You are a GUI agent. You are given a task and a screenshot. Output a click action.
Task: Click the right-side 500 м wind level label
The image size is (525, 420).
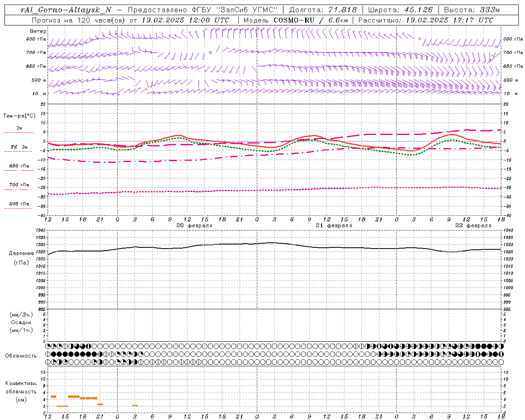click(x=511, y=80)
